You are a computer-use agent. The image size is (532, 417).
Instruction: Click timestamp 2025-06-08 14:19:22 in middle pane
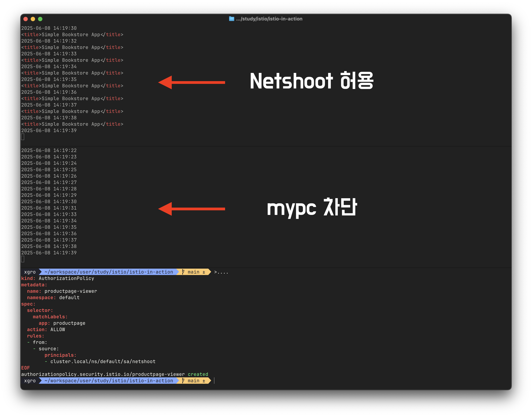coord(49,150)
